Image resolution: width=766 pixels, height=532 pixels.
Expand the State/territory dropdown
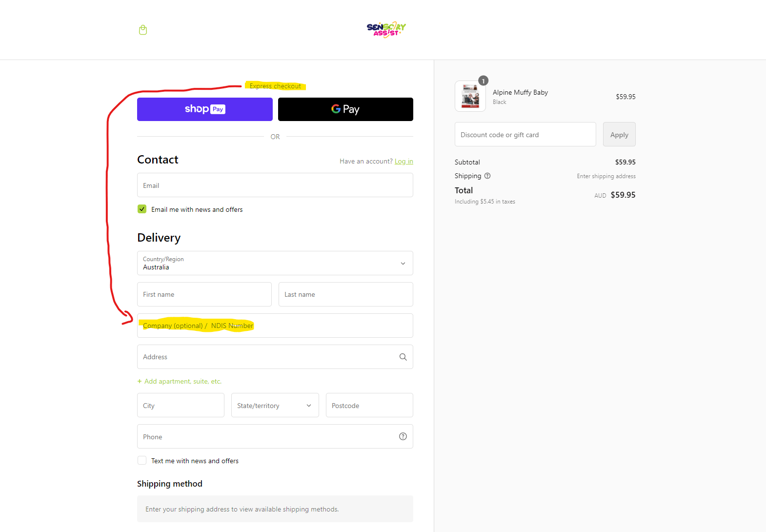point(275,405)
